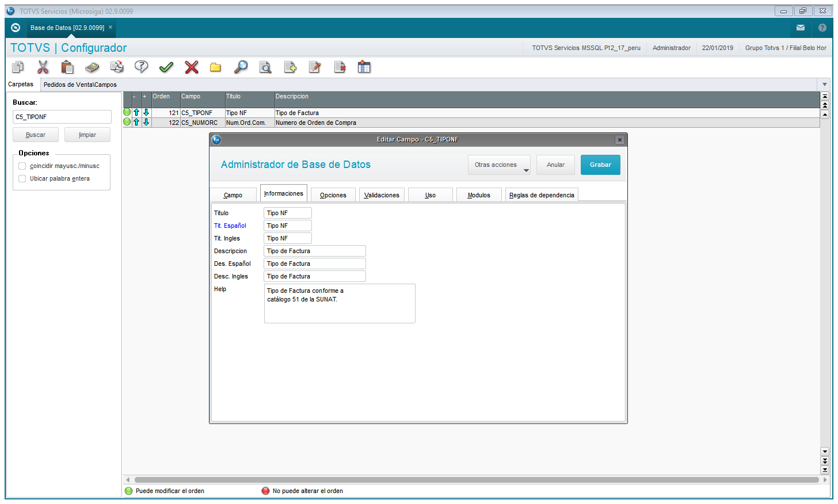Enable coincidir mayusc./minusc checkbox
This screenshot has height=504, width=838.
click(22, 166)
